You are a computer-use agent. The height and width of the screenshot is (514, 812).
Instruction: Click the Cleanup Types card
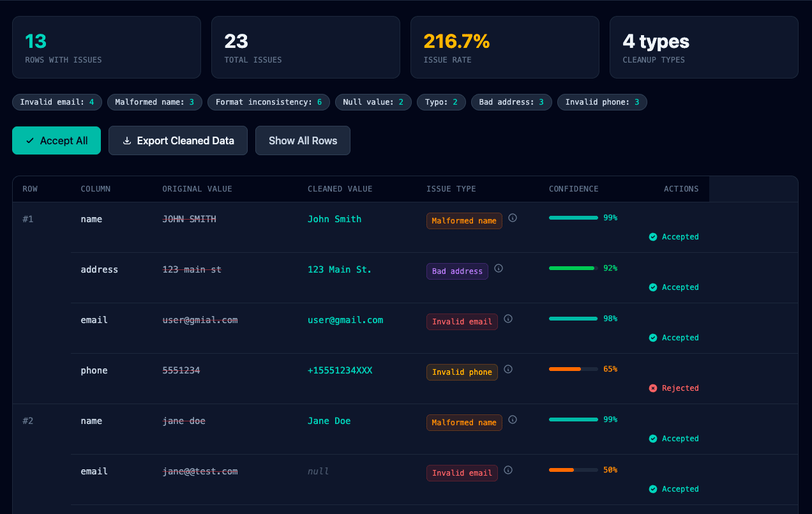pyautogui.click(x=704, y=47)
